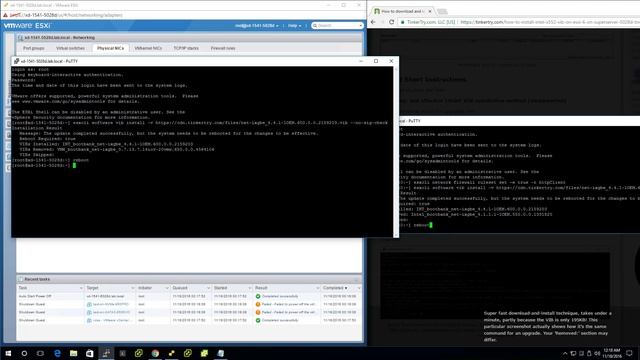The width and height of the screenshot is (640, 360).
Task: Click the ESXi window address bar
Action: pyautogui.click(x=184, y=15)
